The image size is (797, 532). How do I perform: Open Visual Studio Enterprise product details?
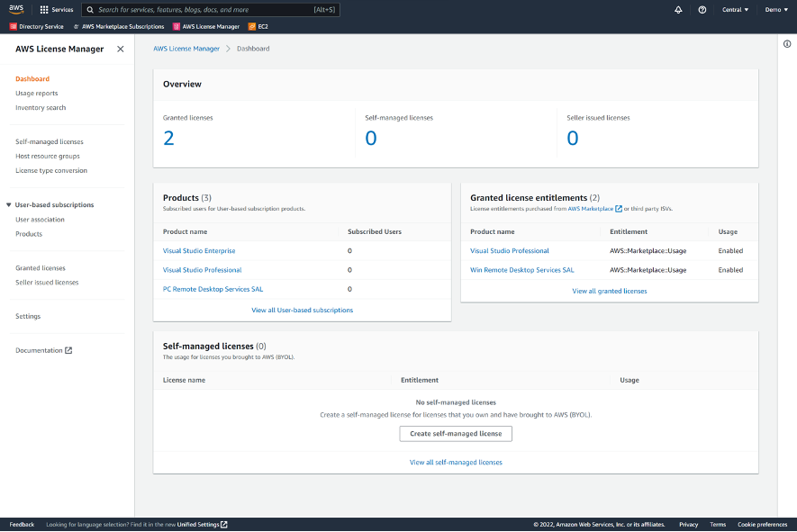199,250
